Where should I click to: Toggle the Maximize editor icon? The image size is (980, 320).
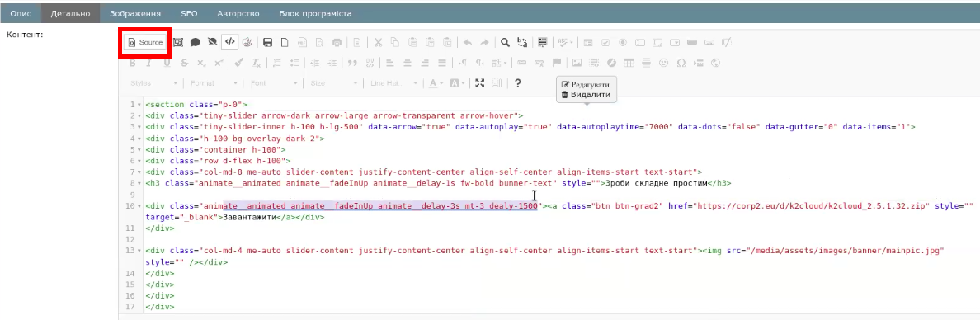(x=480, y=83)
